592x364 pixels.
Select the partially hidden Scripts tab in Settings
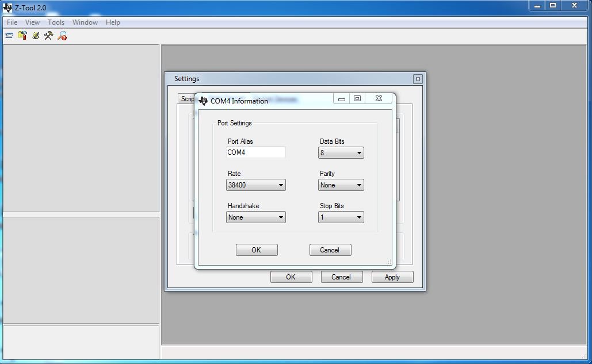coord(186,99)
